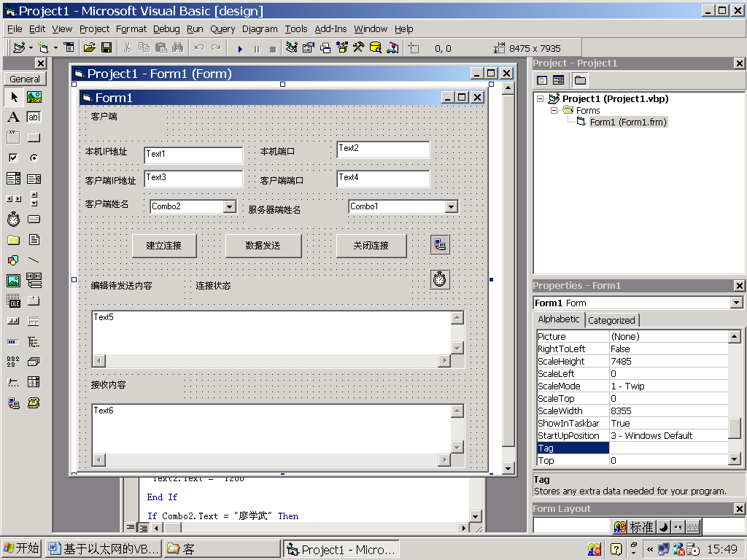
Task: Choose the Timer tool in the toolbox
Action: [x=14, y=219]
